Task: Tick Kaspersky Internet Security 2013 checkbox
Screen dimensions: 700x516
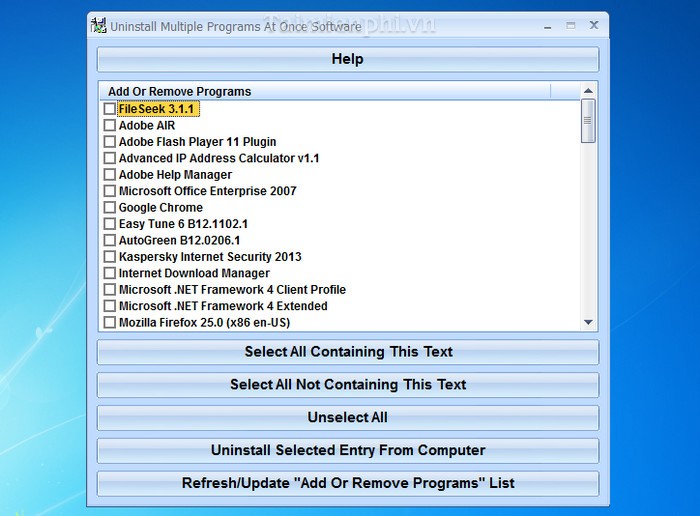Action: click(x=109, y=257)
